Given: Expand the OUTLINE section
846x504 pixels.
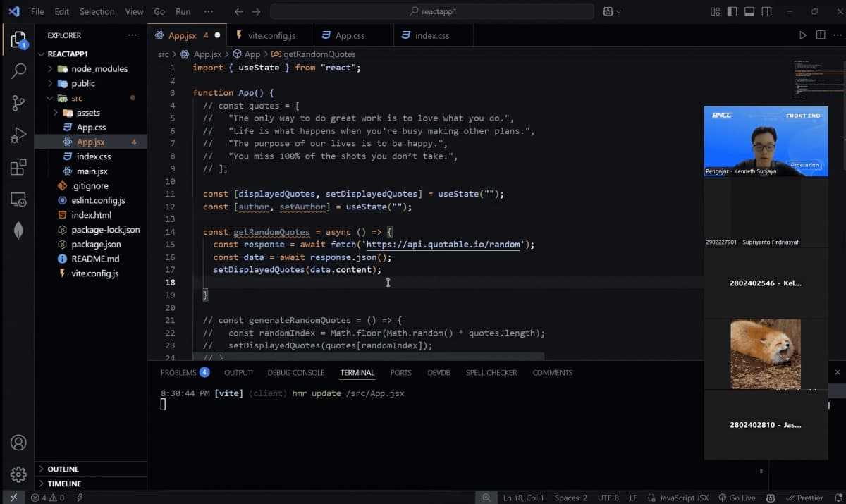Looking at the screenshot, I should click(x=63, y=469).
